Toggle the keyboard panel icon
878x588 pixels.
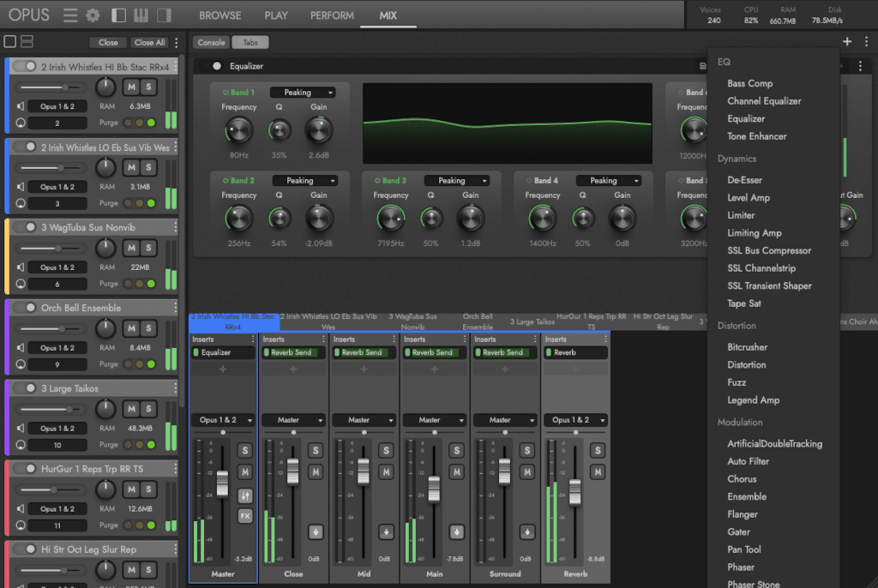[141, 15]
